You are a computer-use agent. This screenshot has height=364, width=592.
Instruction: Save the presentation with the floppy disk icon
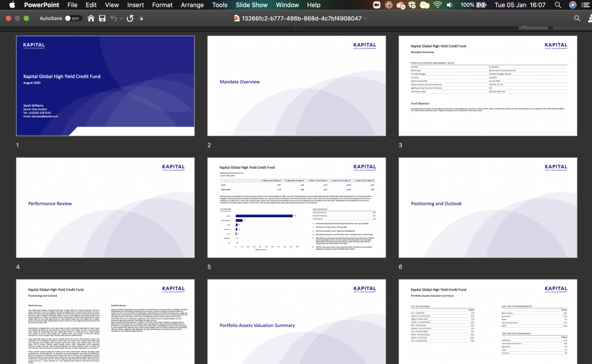[102, 18]
